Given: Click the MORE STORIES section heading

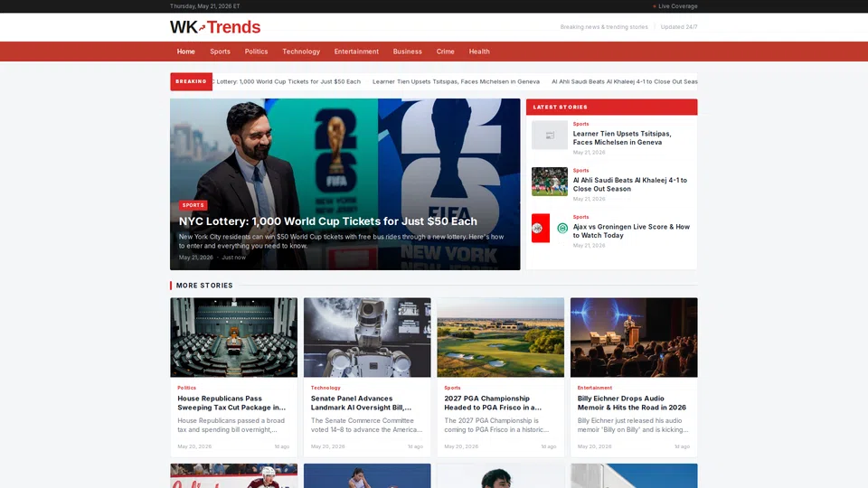Looking at the screenshot, I should pyautogui.click(x=204, y=286).
